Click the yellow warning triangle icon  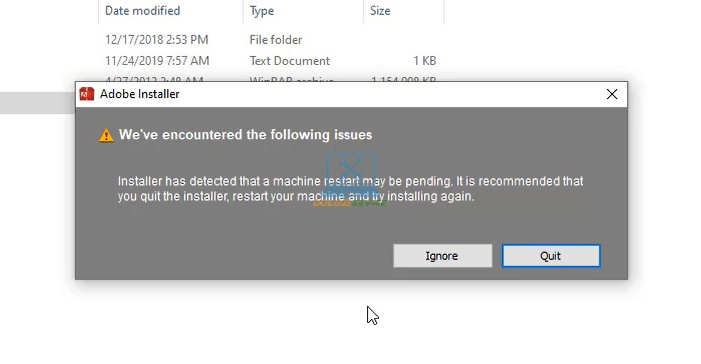coord(106,135)
